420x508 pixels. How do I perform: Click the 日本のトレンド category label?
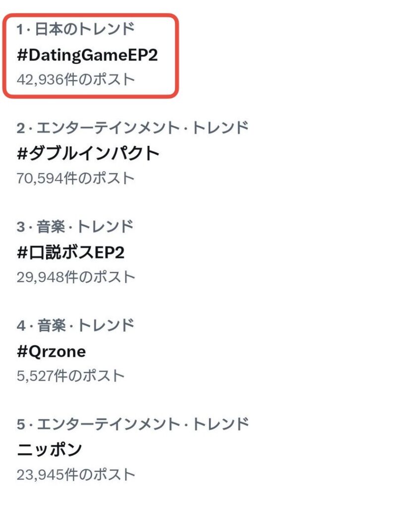tap(84, 30)
